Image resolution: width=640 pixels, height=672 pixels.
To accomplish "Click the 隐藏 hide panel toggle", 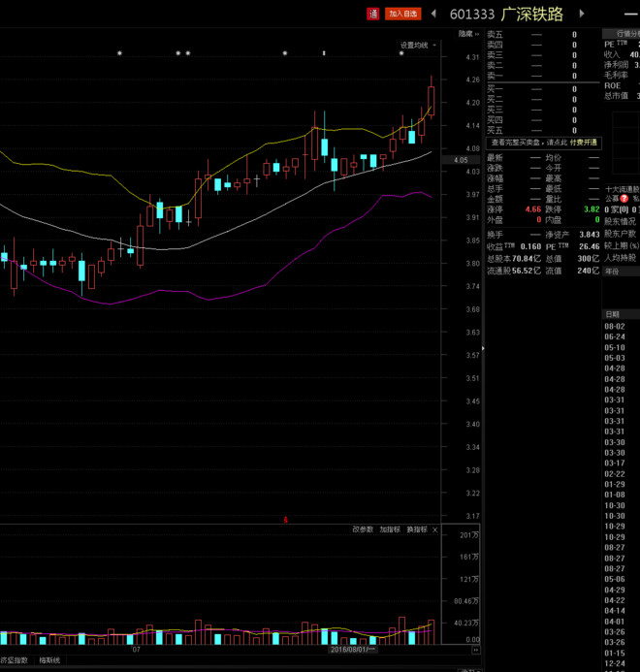I will [468, 33].
